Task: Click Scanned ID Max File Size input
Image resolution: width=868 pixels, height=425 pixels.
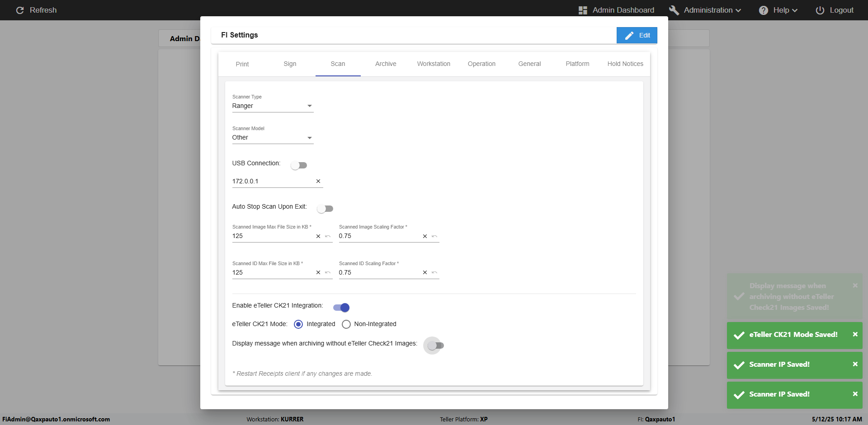Action: click(x=273, y=272)
